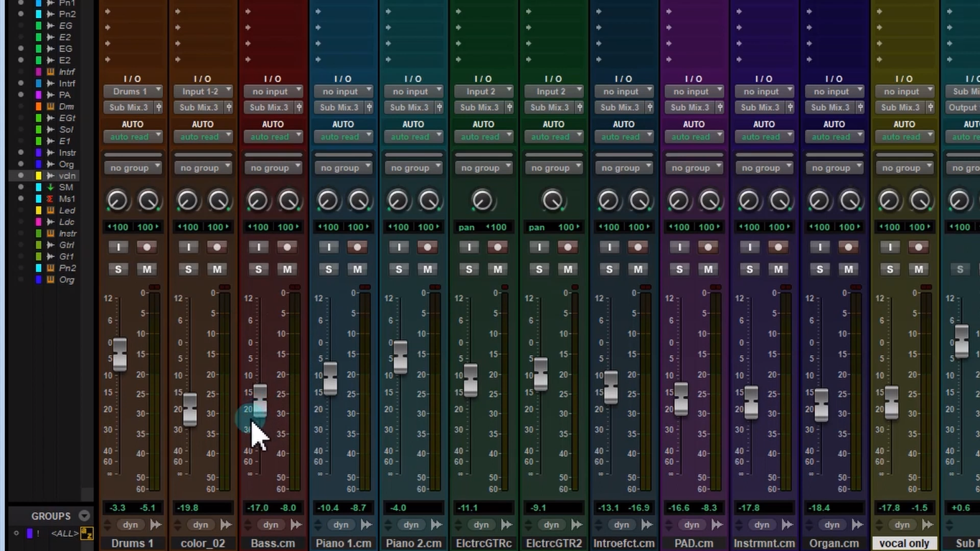The image size is (980, 551).
Task: Select the vcln track in the track list
Action: click(x=67, y=175)
